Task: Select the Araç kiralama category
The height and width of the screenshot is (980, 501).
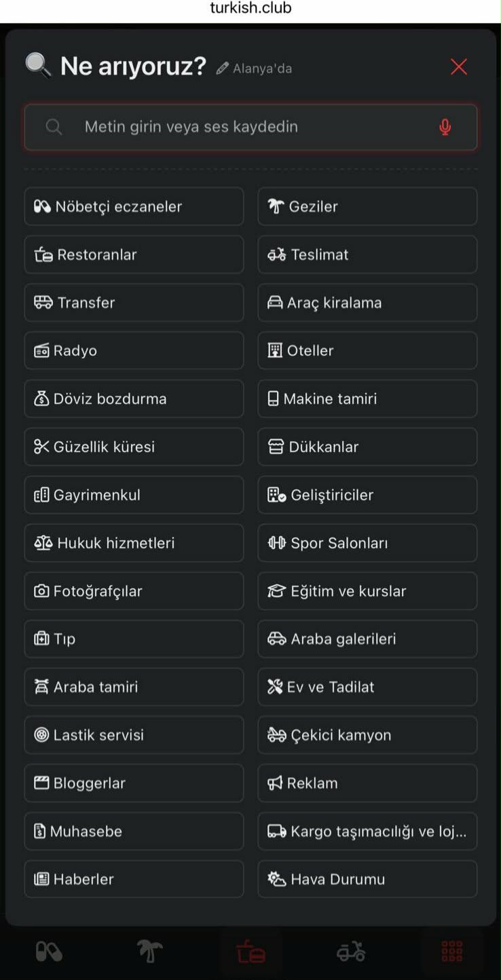Action: 367,303
